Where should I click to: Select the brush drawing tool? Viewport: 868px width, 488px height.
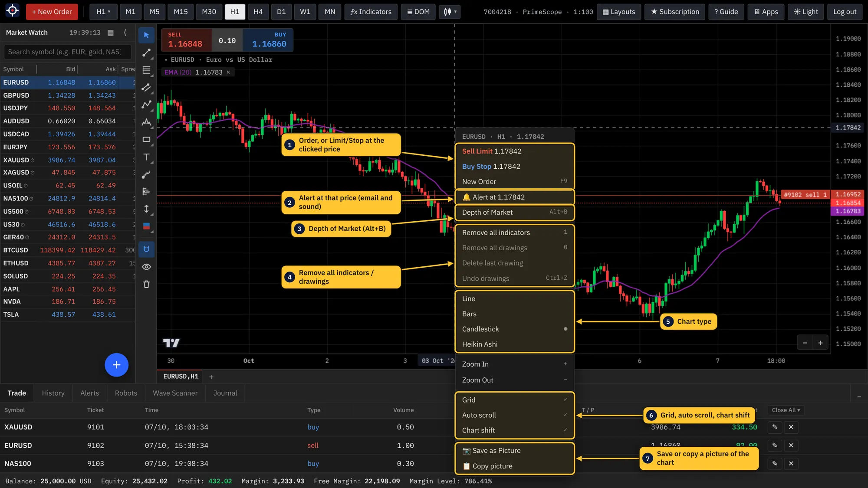point(146,175)
